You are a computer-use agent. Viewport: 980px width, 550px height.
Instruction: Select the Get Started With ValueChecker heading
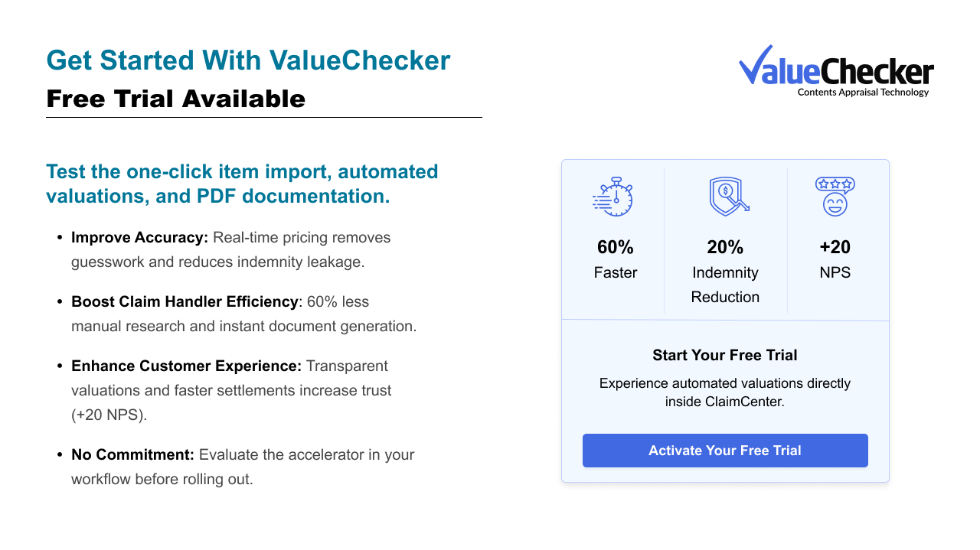[x=248, y=60]
